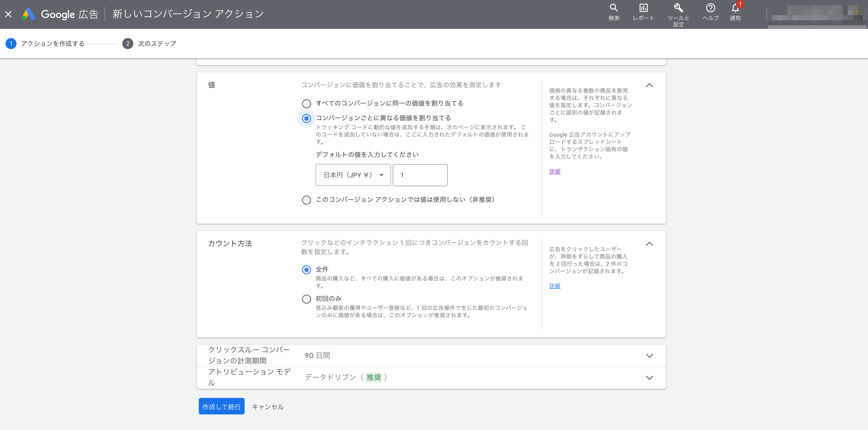Click キャンセル button
Viewport: 868px width, 430px height.
click(268, 407)
